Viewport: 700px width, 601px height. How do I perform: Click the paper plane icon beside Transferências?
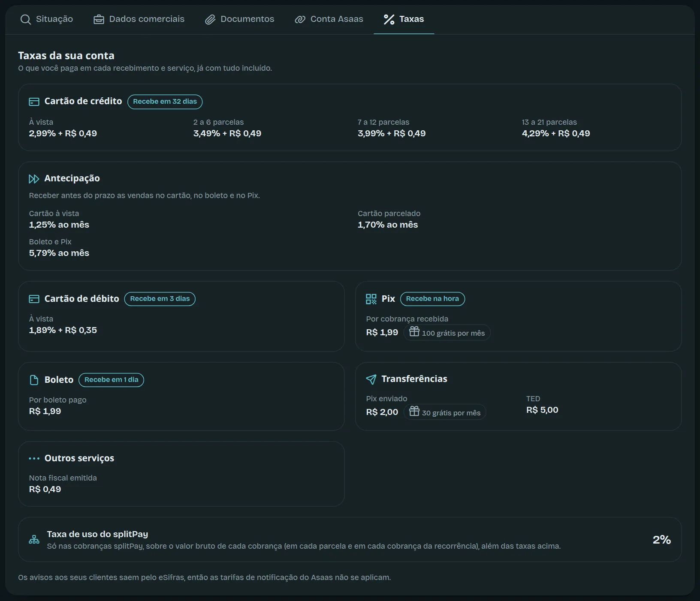(371, 379)
